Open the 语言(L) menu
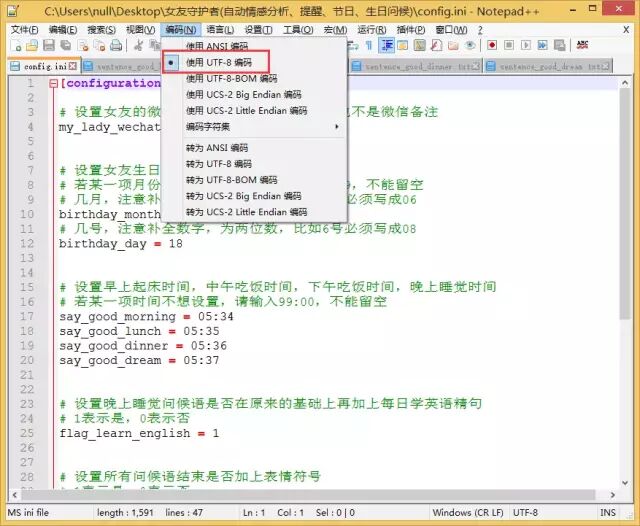This screenshot has width=640, height=526. coord(220,30)
